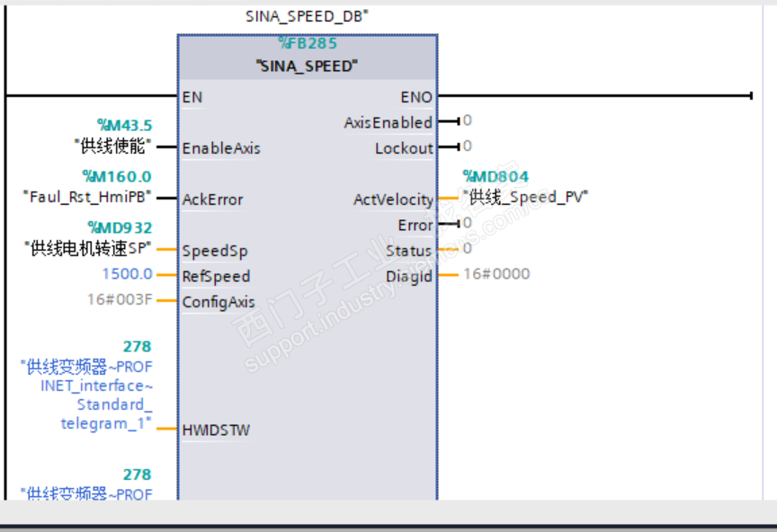Image resolution: width=777 pixels, height=532 pixels.
Task: Select the "供线使能" tag name
Action: coord(112,146)
